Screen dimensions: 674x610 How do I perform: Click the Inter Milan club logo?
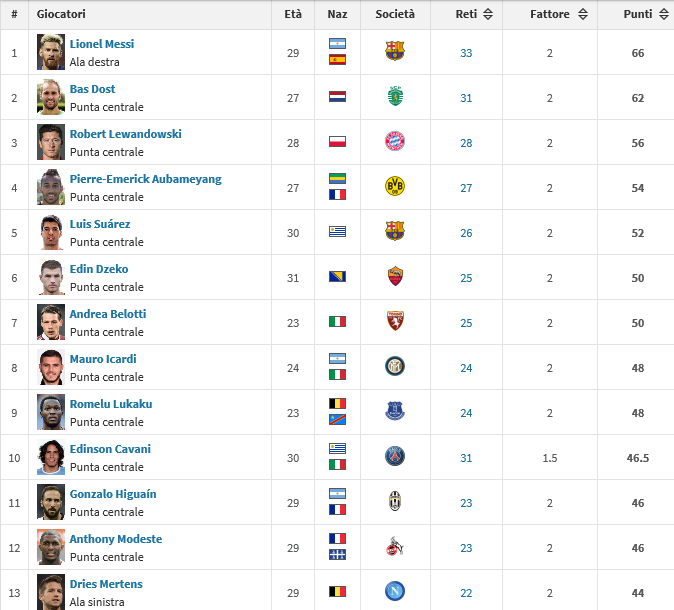(x=395, y=366)
